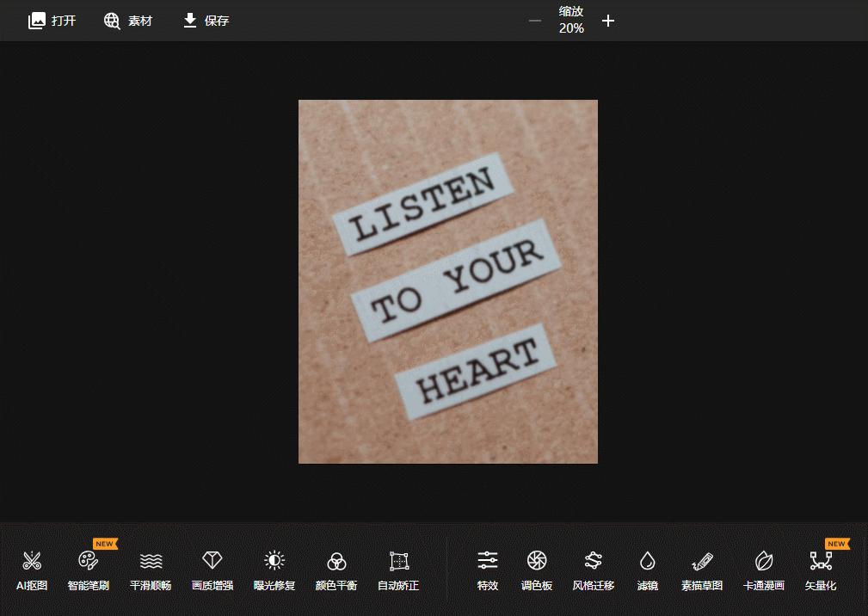Choose the 卡通漫画 cartoon effect
The image size is (868, 616).
[x=764, y=569]
